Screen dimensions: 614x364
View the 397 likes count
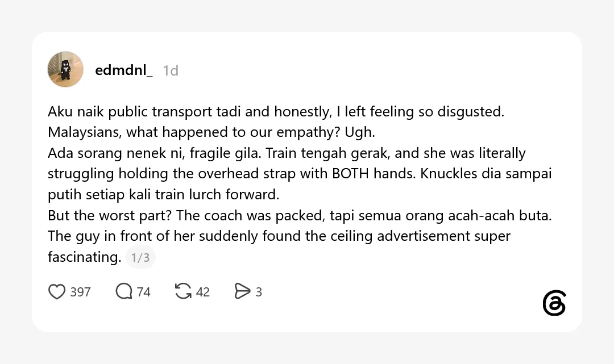click(80, 292)
